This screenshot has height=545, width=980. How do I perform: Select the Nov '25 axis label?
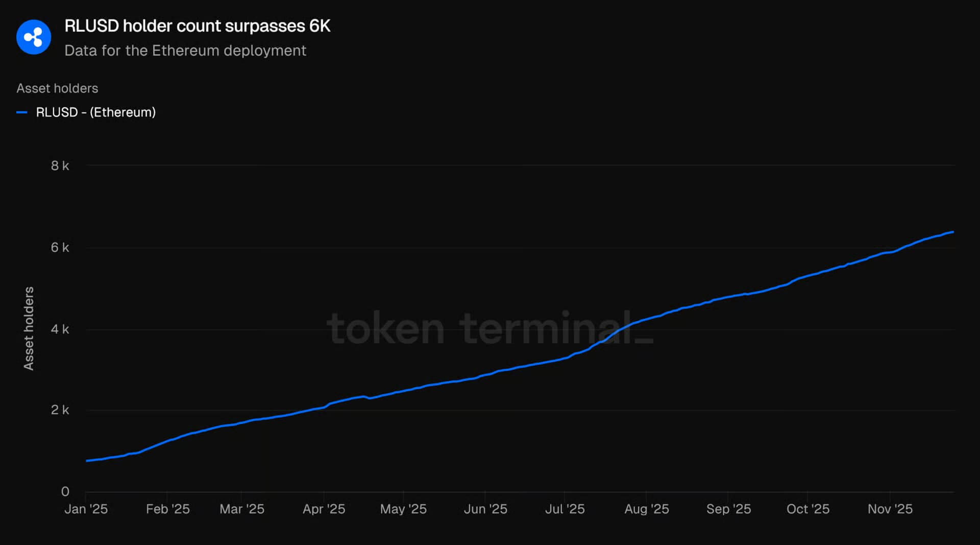tap(890, 509)
